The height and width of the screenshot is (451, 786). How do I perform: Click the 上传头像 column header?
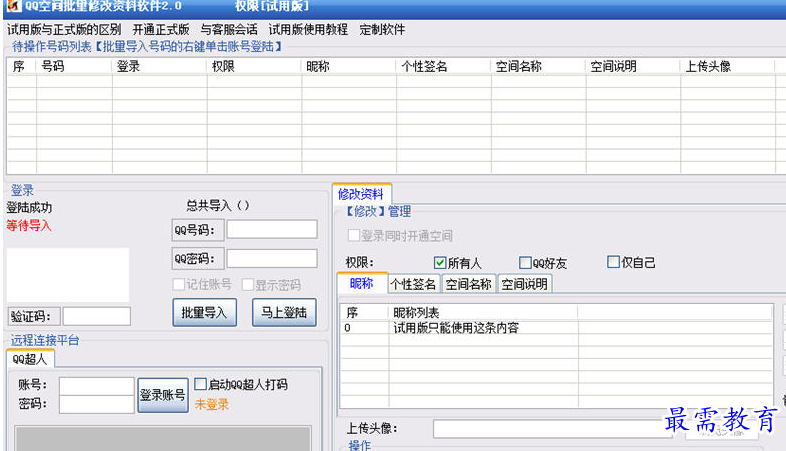728,66
